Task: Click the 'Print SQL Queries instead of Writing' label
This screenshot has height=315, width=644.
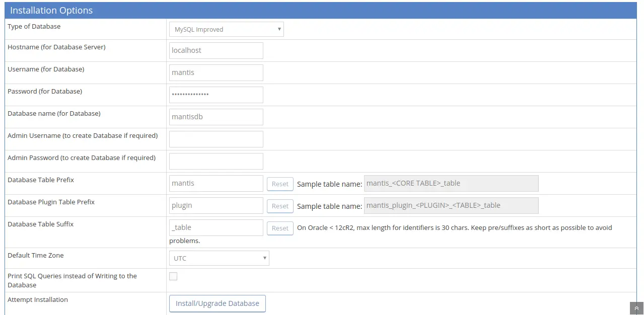Action: pos(72,280)
